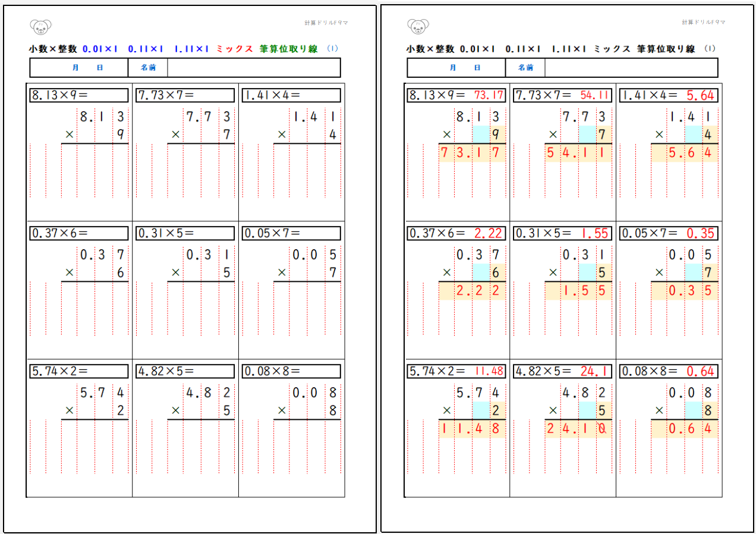Screen dimensions: 756x534
Task: Click the blue 0.01×1 title text on the left page
Action: coord(100,49)
